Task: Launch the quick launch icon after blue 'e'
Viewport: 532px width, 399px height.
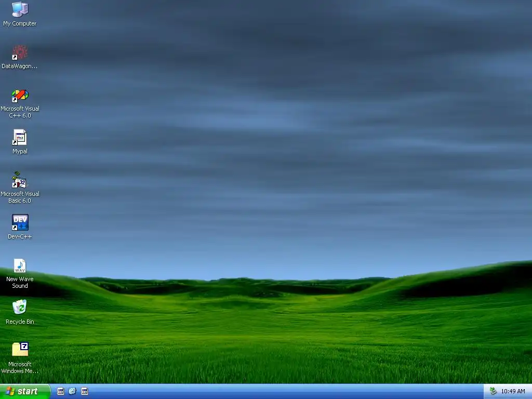Action: pyautogui.click(x=85, y=391)
